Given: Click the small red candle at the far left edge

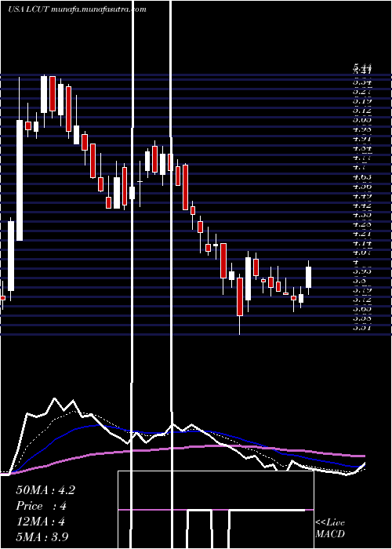Looking at the screenshot, I should tap(2, 298).
